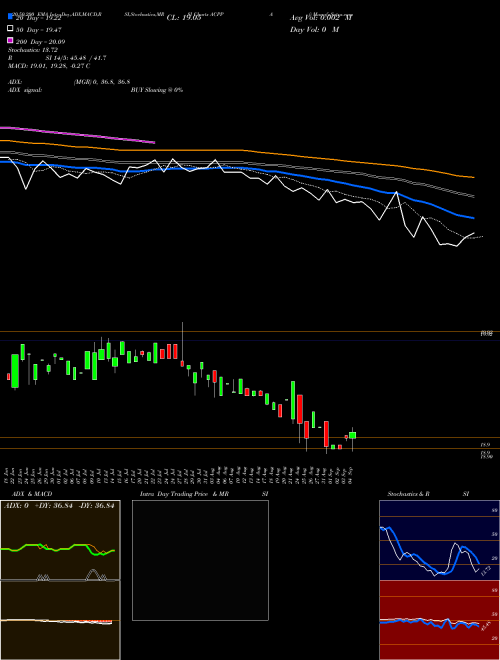Screen dimensions: 500x660
Task: Click the last green candlestick on chart
Action: [x=352, y=435]
